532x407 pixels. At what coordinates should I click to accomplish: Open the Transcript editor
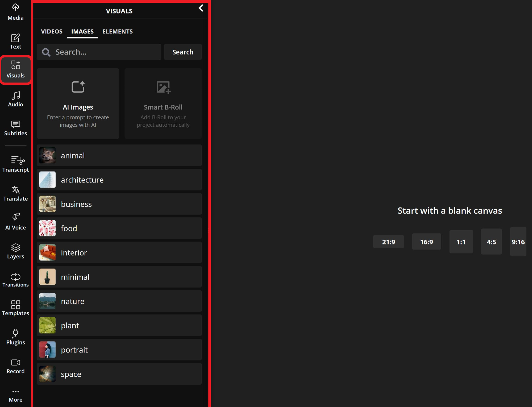pyautogui.click(x=15, y=164)
